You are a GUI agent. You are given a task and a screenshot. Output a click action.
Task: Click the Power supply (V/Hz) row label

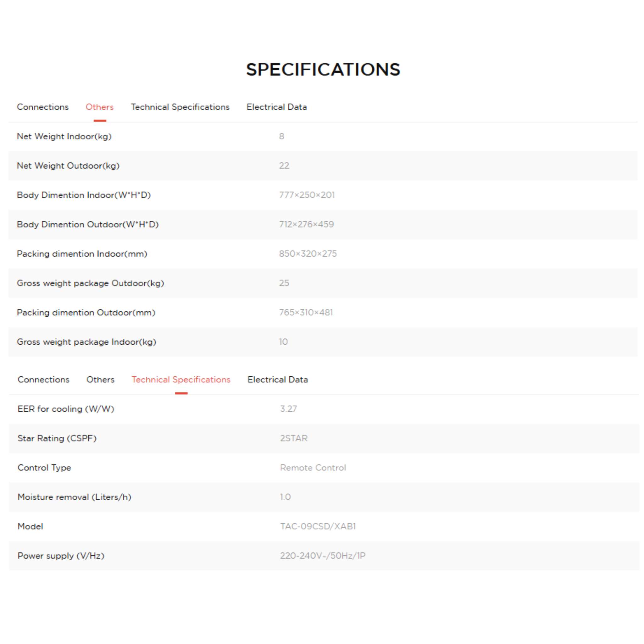pos(61,556)
